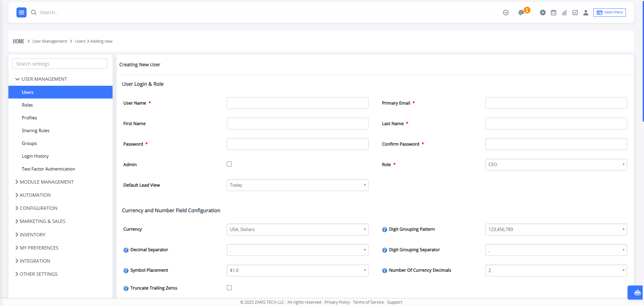The height and width of the screenshot is (306, 644).
Task: Expand MARKETING & SALES section
Action: pyautogui.click(x=40, y=221)
